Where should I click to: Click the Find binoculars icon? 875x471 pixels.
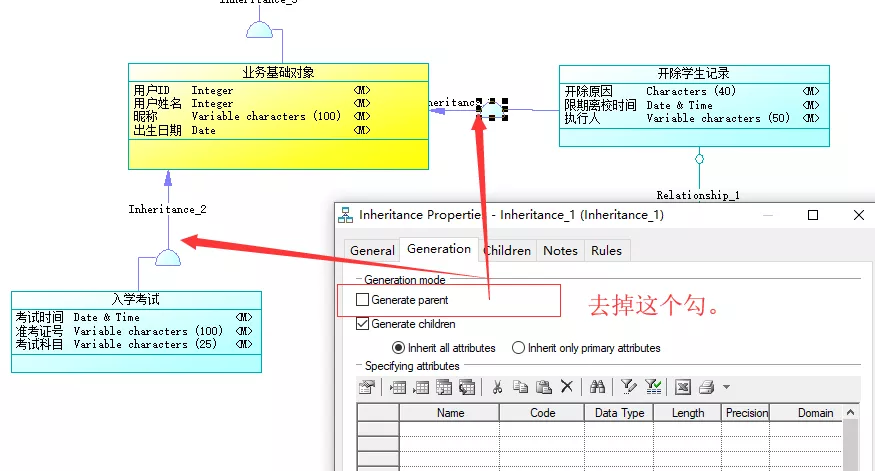[597, 387]
